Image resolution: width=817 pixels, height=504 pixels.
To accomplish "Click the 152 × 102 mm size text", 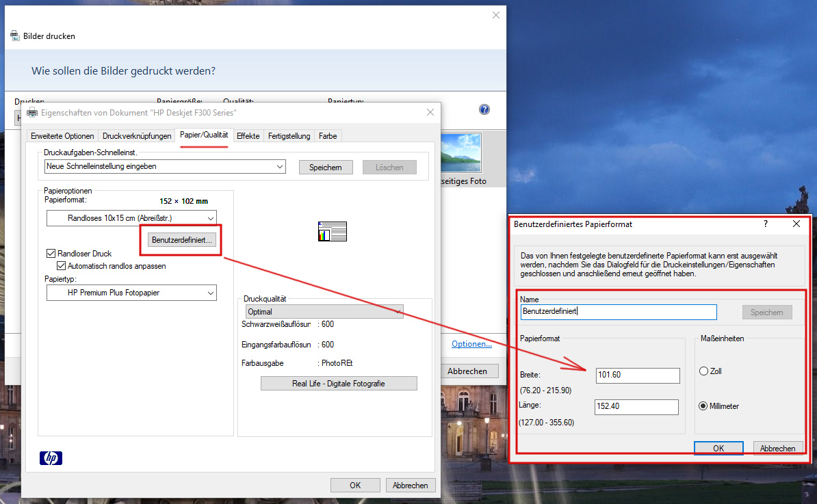I will (x=183, y=201).
